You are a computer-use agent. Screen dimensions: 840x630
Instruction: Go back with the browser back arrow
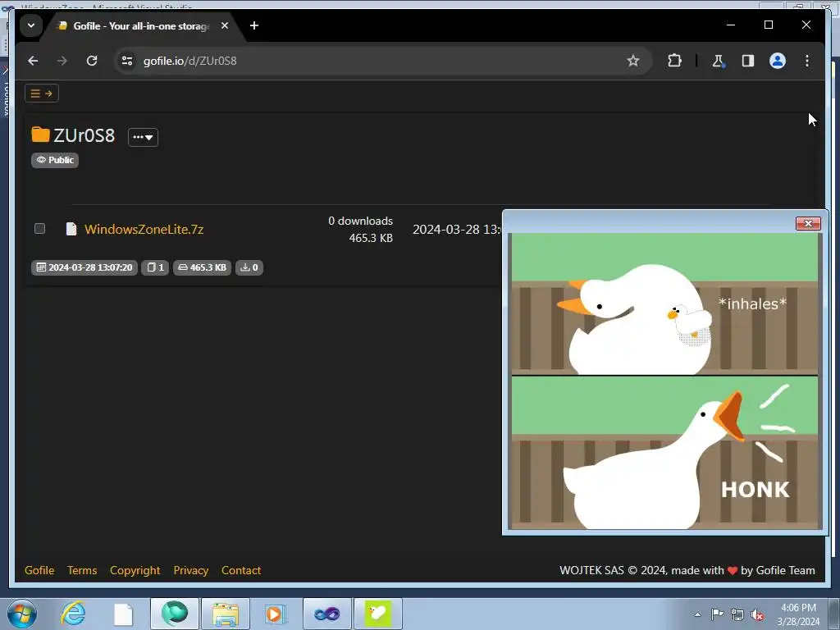point(33,61)
